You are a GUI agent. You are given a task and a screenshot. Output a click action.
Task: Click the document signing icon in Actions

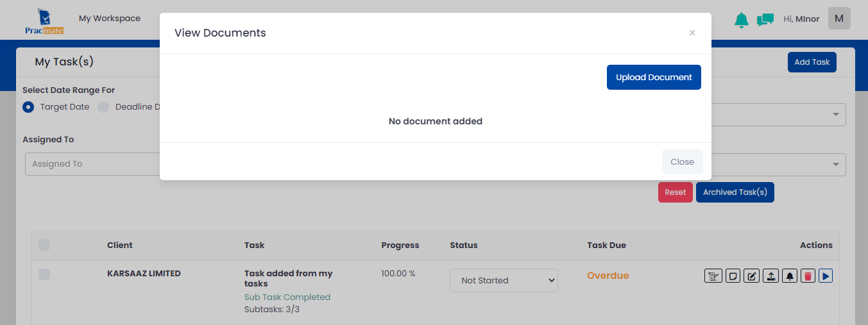(x=713, y=276)
